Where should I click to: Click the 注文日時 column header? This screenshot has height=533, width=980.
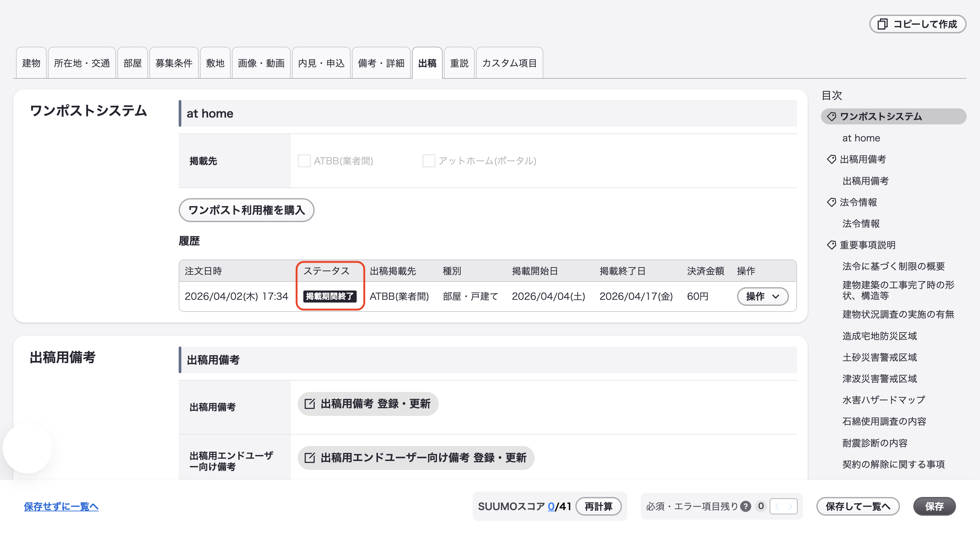coord(203,271)
